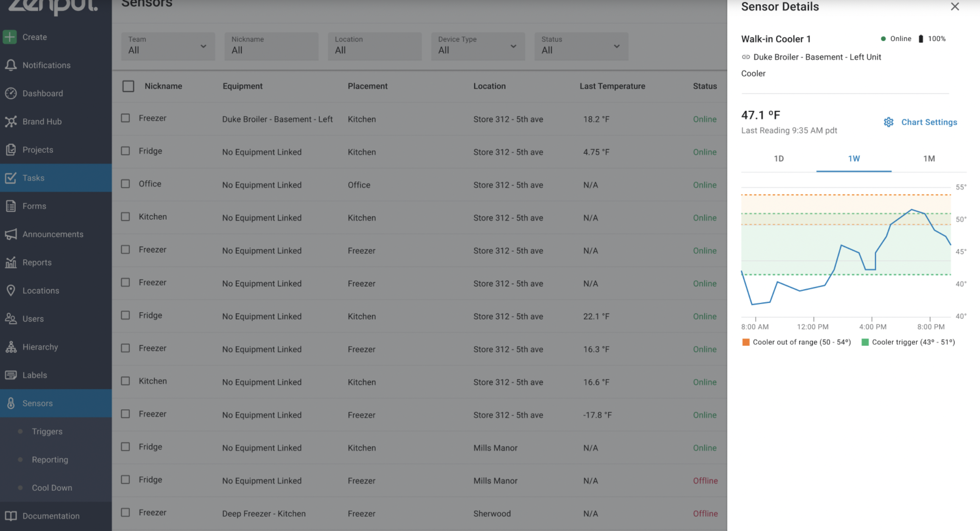This screenshot has width=980, height=531.
Task: Switch chart to 1D tab
Action: 778,159
